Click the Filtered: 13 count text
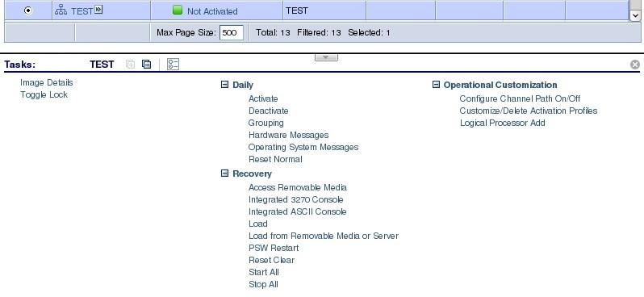Viewport: 644px width, 297px height. pyautogui.click(x=319, y=32)
